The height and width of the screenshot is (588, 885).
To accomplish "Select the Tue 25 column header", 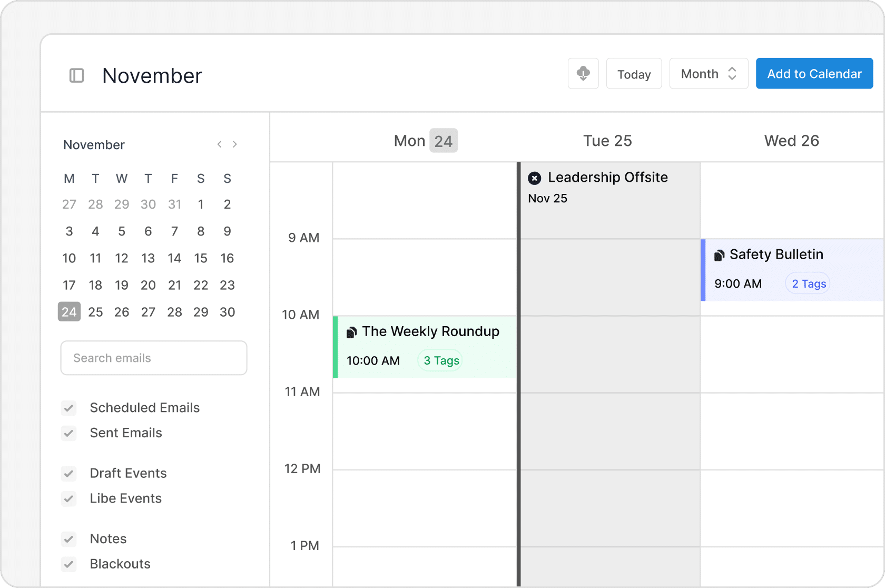I will pyautogui.click(x=607, y=141).
